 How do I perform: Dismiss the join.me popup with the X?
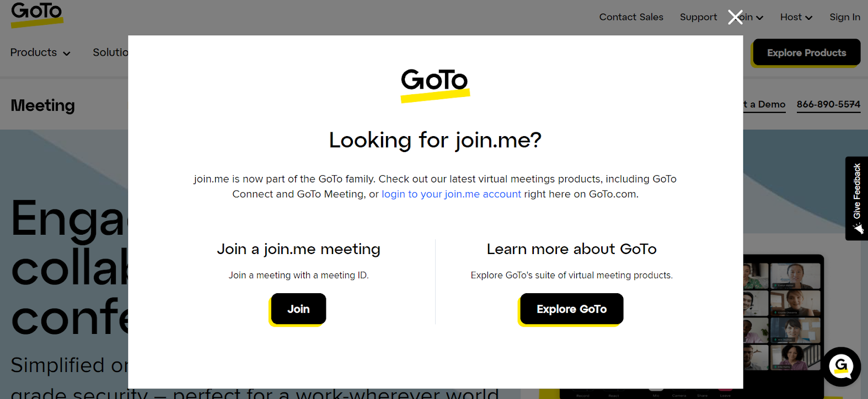[735, 17]
